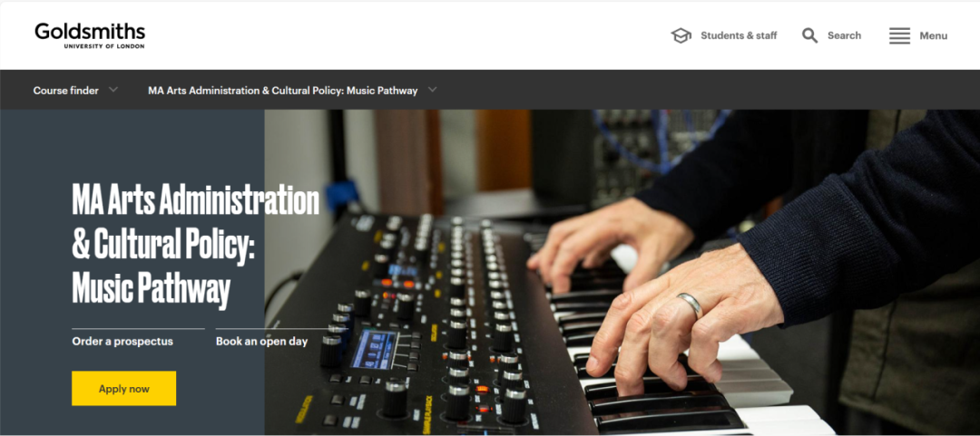Expand the chevron next to Course finder
This screenshot has width=980, height=436.
click(x=113, y=90)
